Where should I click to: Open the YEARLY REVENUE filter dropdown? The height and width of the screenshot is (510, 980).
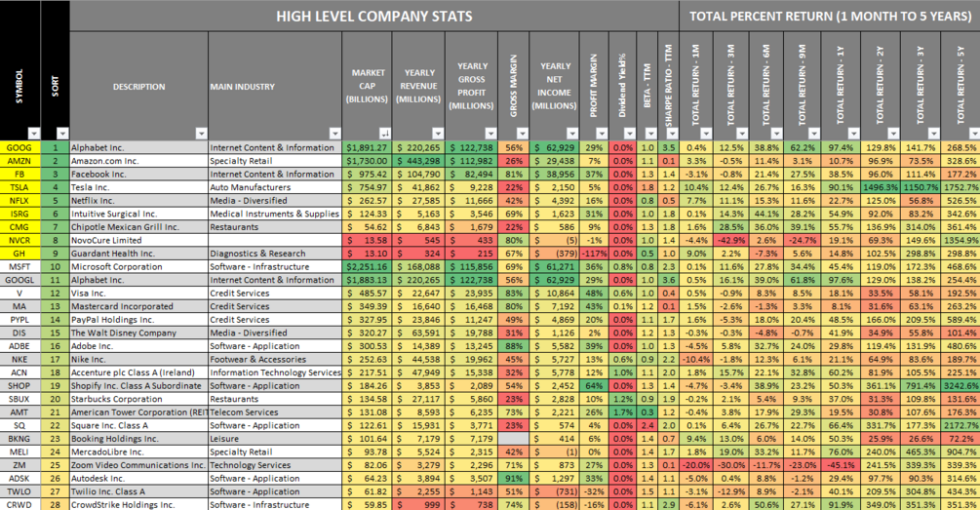[x=438, y=134]
